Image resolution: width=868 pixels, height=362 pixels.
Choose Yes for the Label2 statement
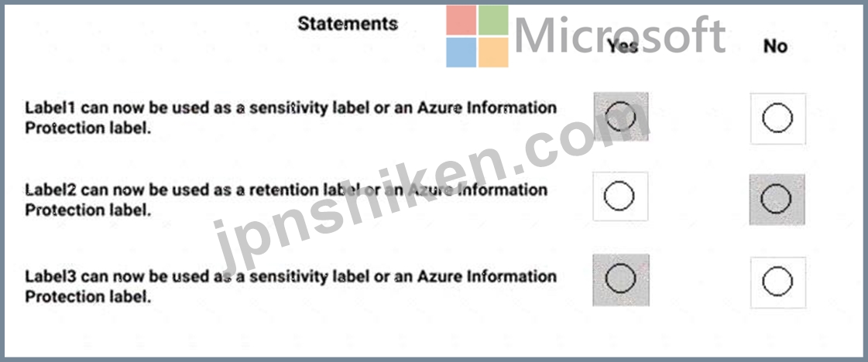pos(619,196)
